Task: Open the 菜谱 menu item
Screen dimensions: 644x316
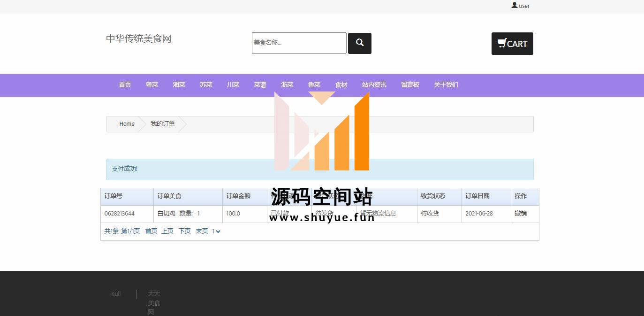Action: [260, 85]
